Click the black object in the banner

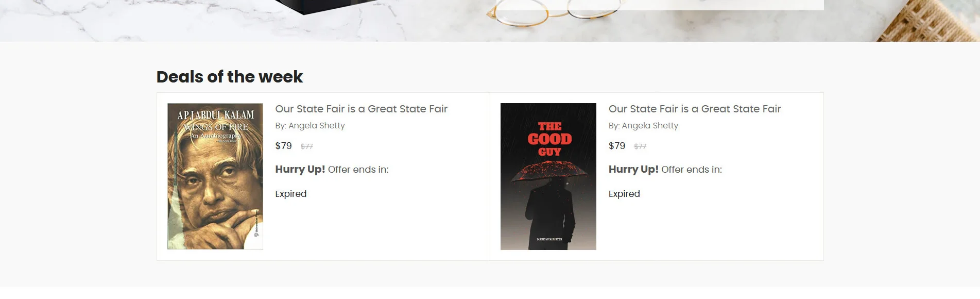(330, 5)
